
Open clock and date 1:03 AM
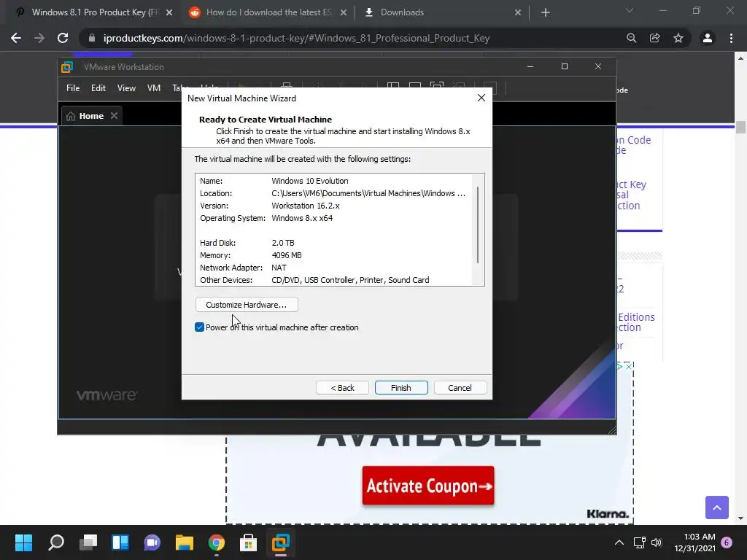(694, 542)
